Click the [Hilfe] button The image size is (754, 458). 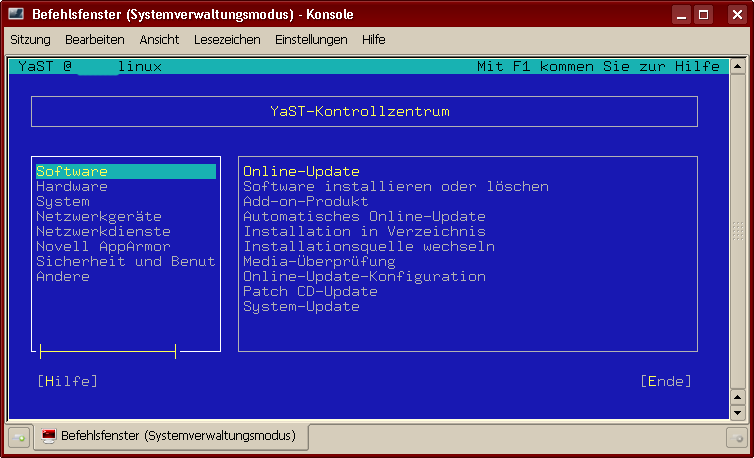coord(67,382)
